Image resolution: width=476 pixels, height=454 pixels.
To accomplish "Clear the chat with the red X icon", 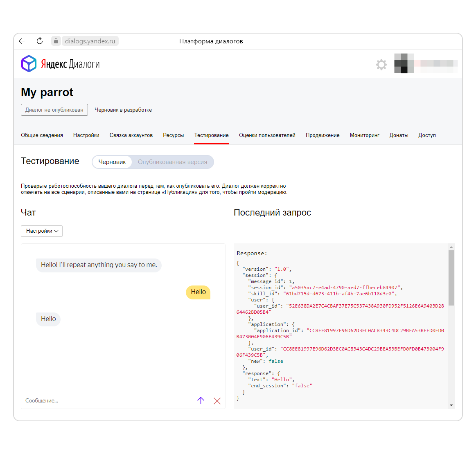I will [x=217, y=401].
